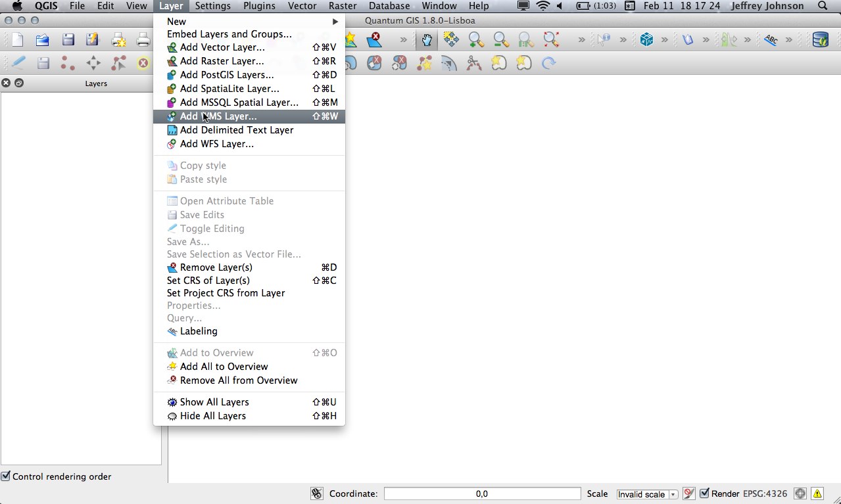Select the Zoom In magnifier tool
Screen dimensions: 841x504
[x=476, y=40]
